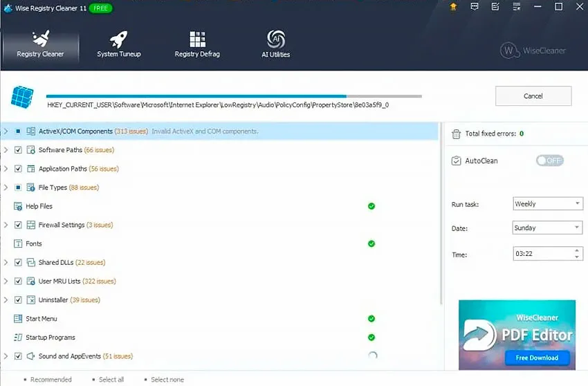Uncheck the Sound and AppEvents checkbox
The height and width of the screenshot is (386, 588).
click(18, 356)
